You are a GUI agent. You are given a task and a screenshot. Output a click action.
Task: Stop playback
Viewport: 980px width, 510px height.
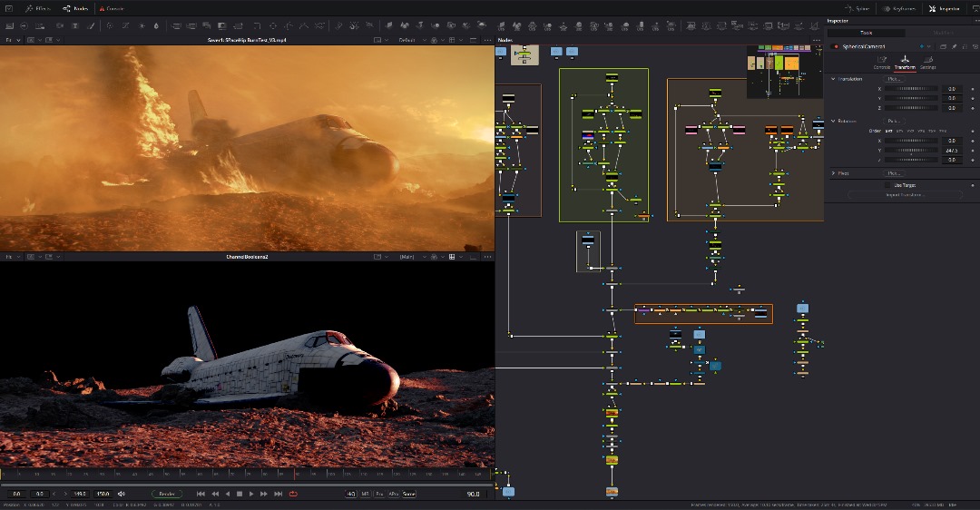click(239, 494)
